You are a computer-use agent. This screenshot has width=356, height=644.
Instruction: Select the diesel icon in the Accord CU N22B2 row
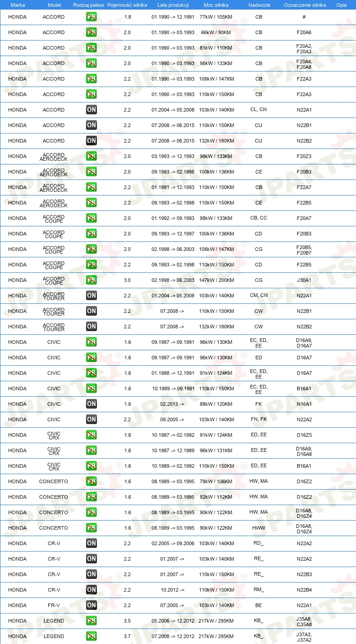[92, 141]
